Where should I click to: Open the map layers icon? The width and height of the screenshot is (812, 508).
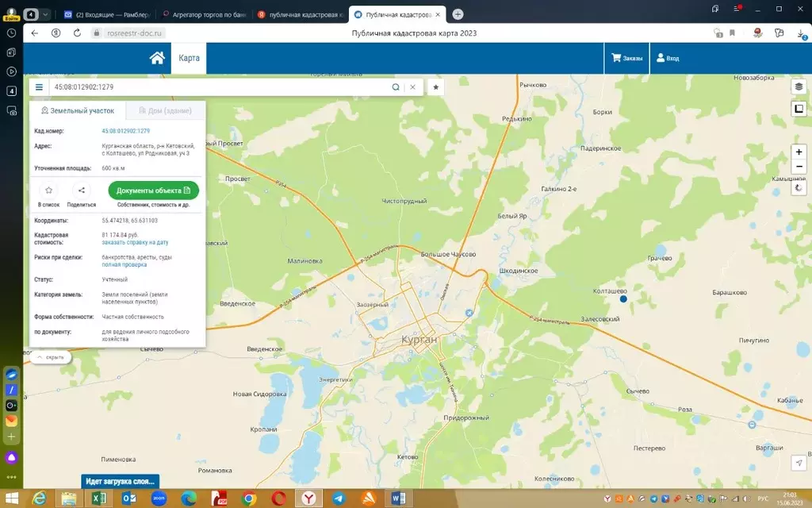pos(799,87)
